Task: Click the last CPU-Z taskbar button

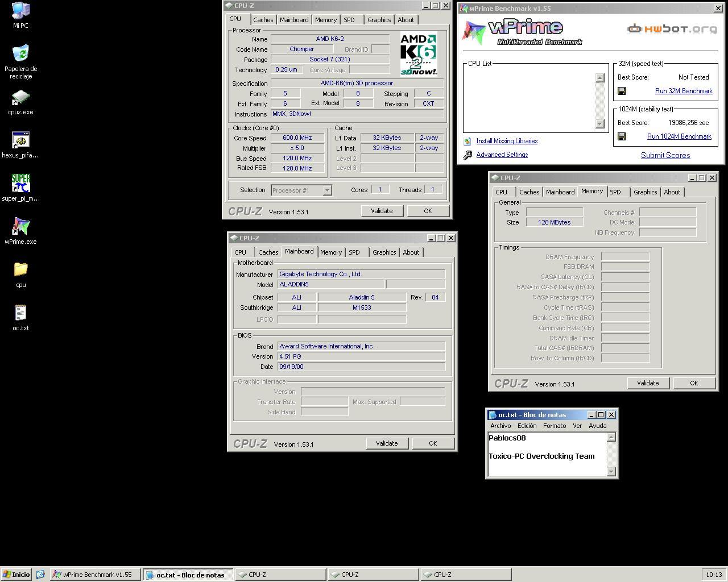Action: [x=466, y=575]
